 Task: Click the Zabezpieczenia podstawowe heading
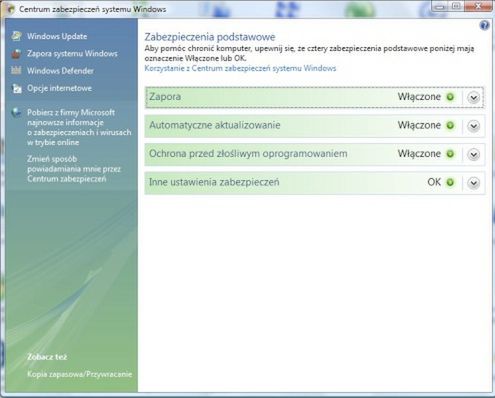210,37
